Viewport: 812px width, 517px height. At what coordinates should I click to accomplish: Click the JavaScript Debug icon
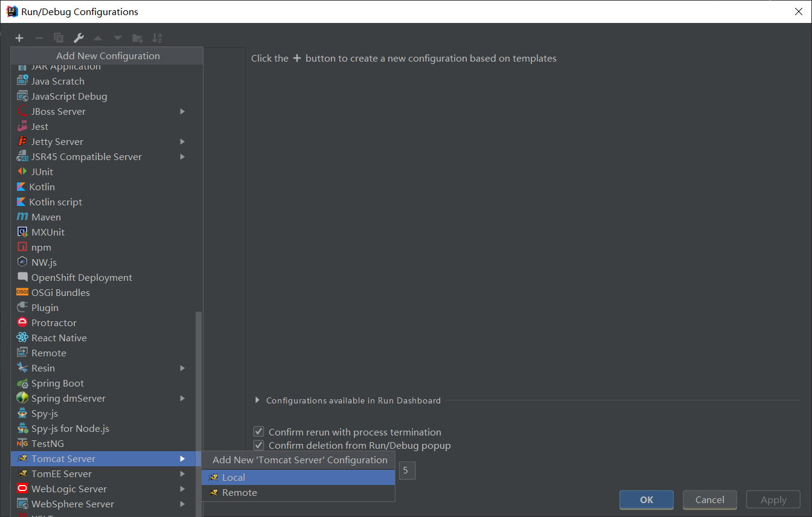tap(22, 96)
